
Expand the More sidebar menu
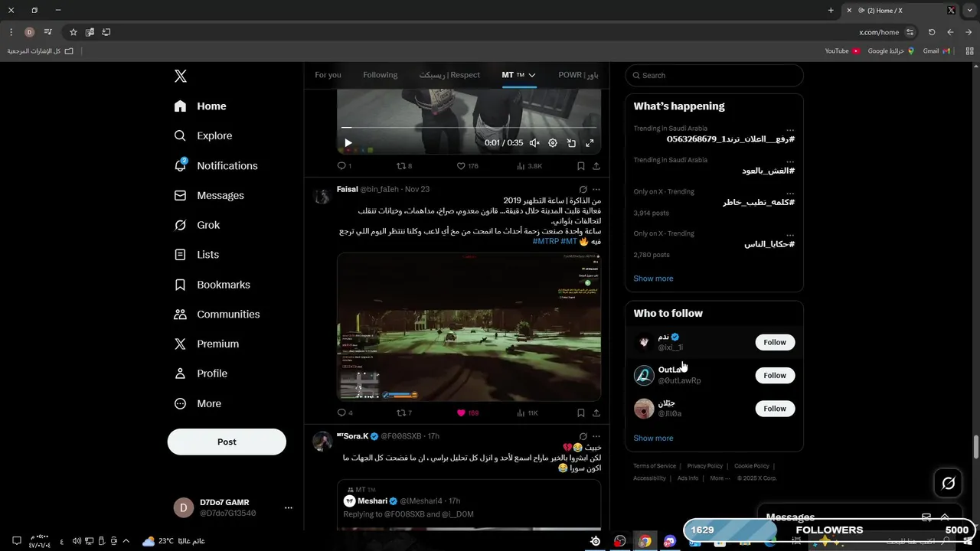click(x=198, y=403)
